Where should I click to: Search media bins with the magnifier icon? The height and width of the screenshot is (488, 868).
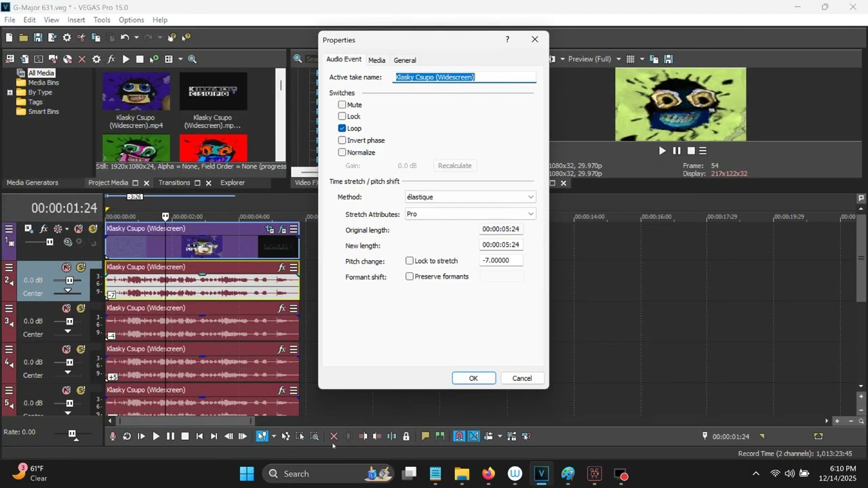(x=193, y=59)
